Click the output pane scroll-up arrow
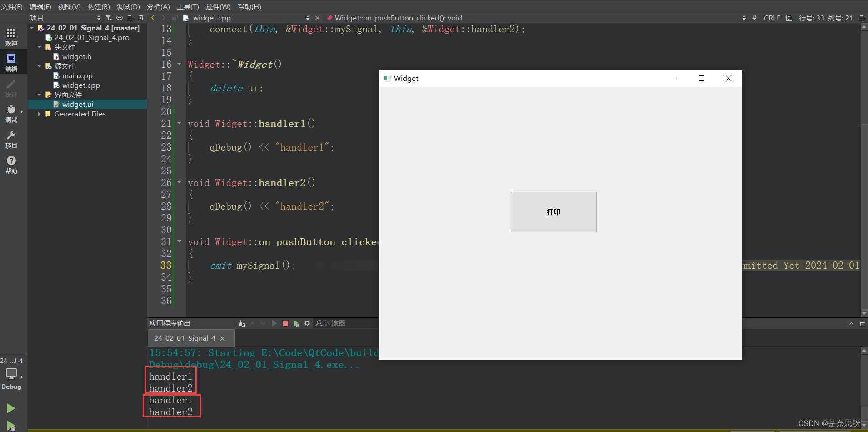Viewport: 868px width, 432px height. [864, 351]
